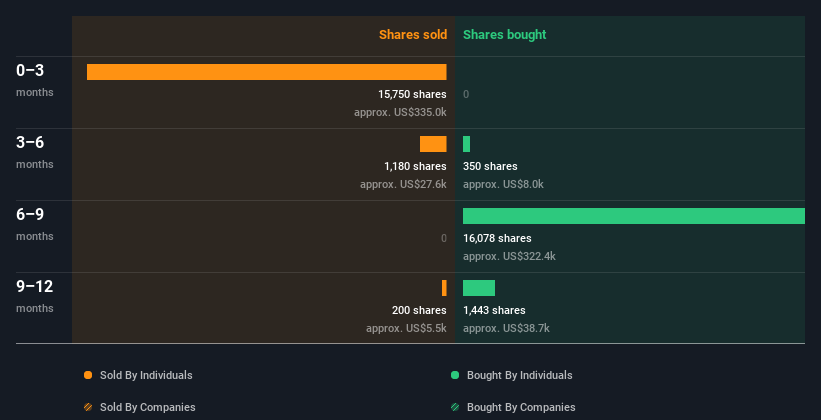Screen dimensions: 821x420
Task: Click the Shares bought column header
Action: (x=505, y=35)
